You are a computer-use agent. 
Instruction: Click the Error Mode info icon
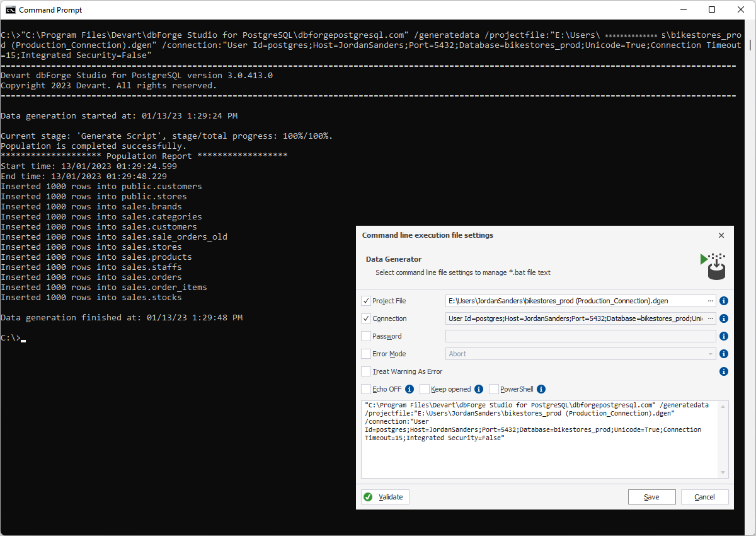coord(723,354)
